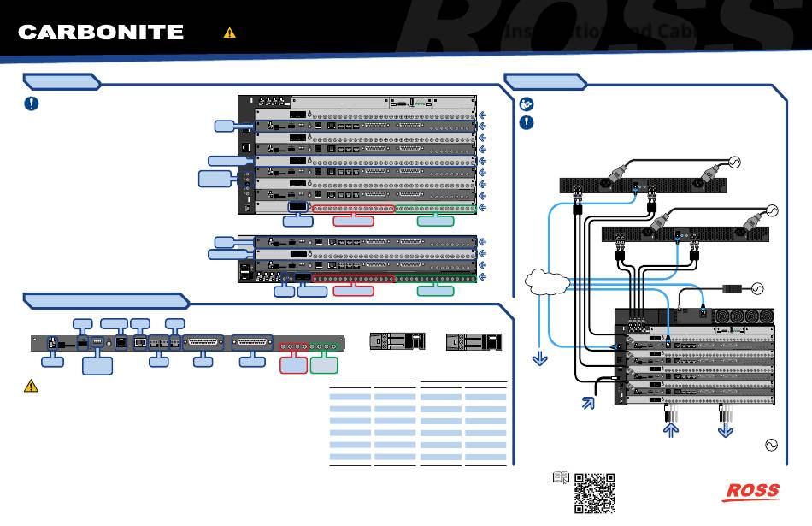The height and width of the screenshot is (526, 812).
Task: Click the green callout box under the short frame
Action: click(436, 291)
